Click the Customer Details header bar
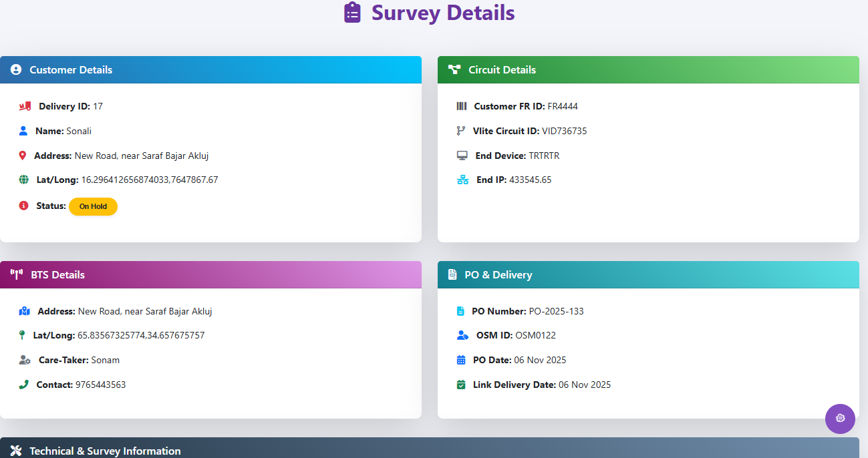868x458 pixels. click(x=210, y=69)
